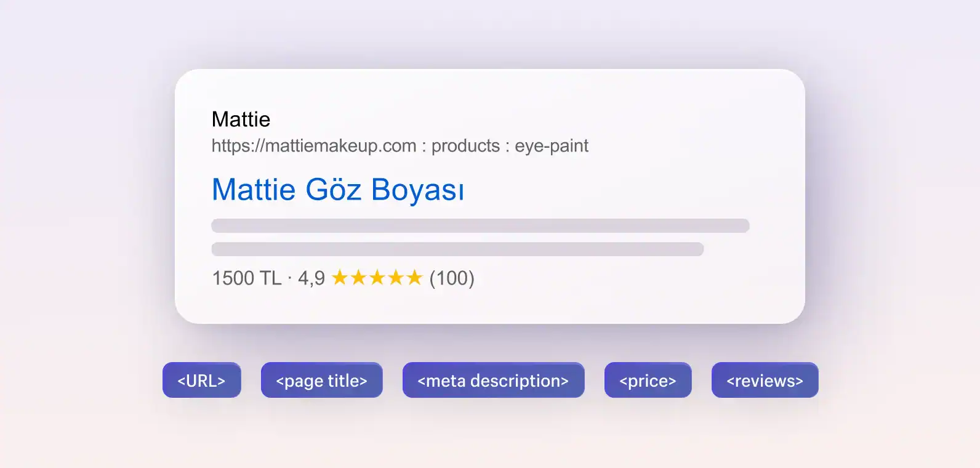Screen dimensions: 980x468
Task: Choose the <price> tag button
Action: click(648, 381)
